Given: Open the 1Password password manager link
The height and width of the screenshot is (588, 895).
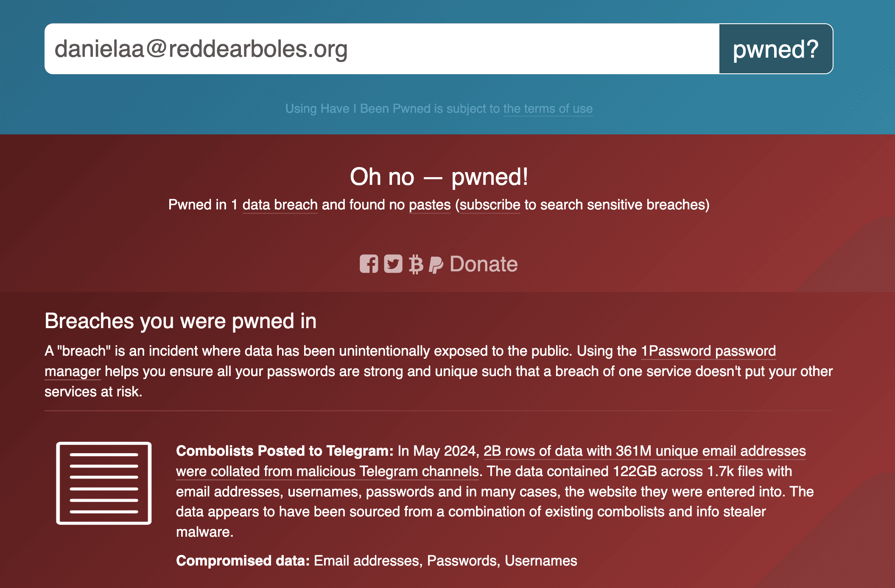Looking at the screenshot, I should point(708,351).
